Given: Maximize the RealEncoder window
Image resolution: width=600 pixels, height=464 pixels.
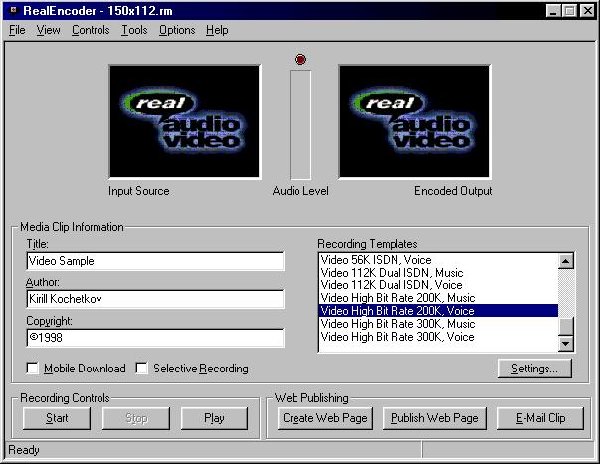Looking at the screenshot, I should tap(569, 10).
